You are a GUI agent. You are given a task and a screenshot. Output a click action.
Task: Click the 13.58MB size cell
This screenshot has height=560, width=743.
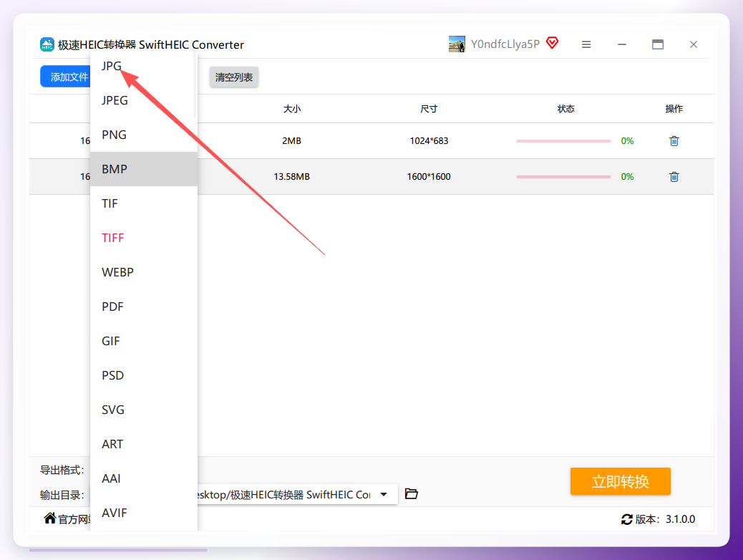point(291,177)
